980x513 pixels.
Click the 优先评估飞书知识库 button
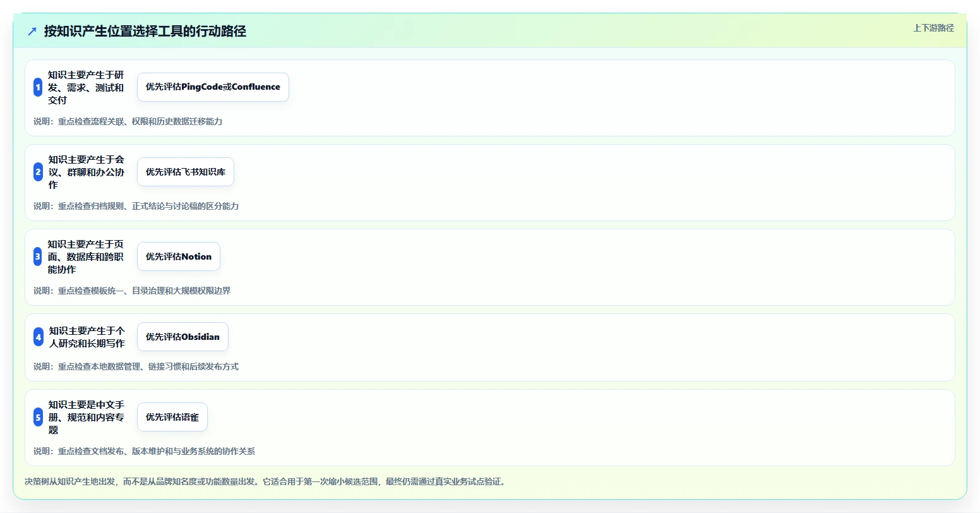pos(186,172)
